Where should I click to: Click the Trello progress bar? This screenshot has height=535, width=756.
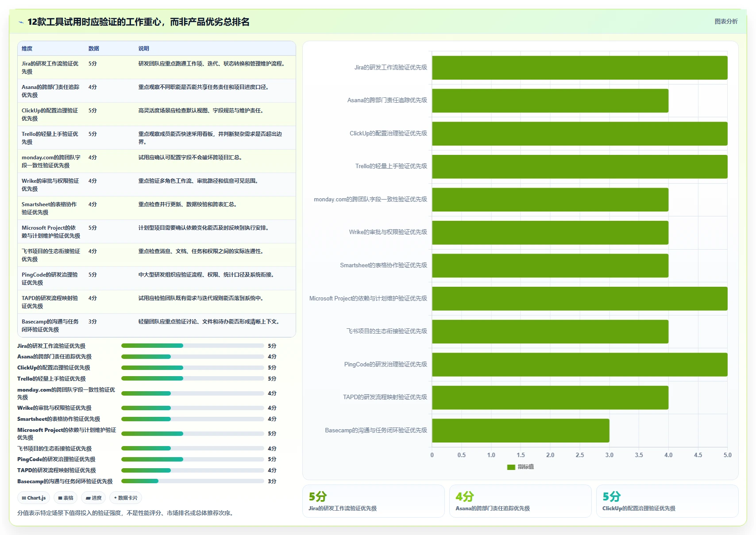pyautogui.click(x=193, y=378)
